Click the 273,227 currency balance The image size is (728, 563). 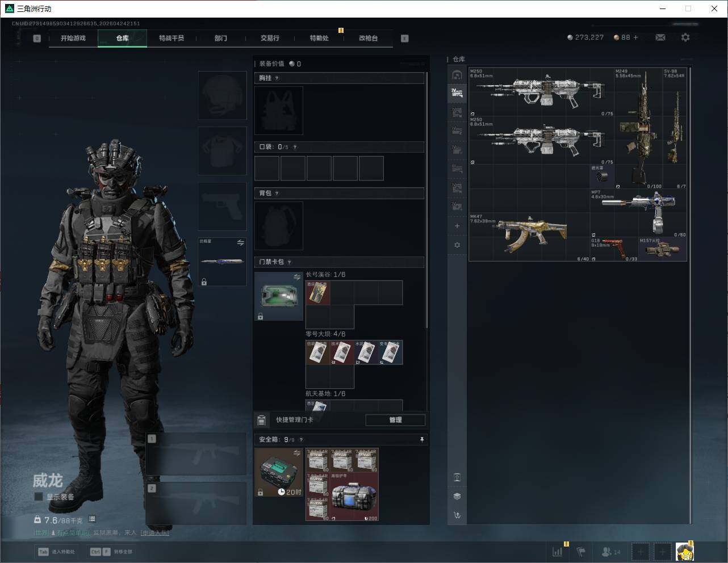585,37
